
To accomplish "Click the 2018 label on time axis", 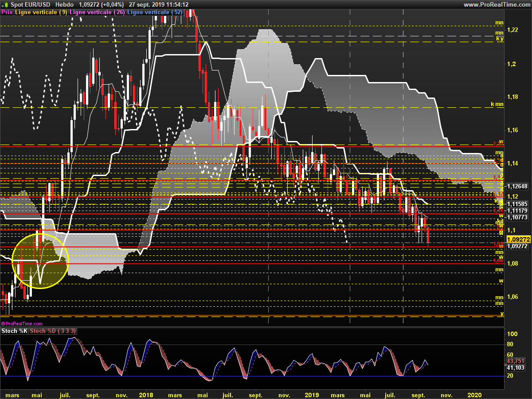I will click(x=146, y=394).
